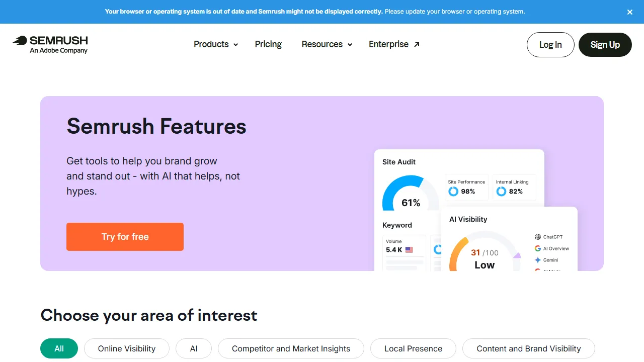Expand the Products dropdown chevron
The image size is (644, 362).
[235, 45]
